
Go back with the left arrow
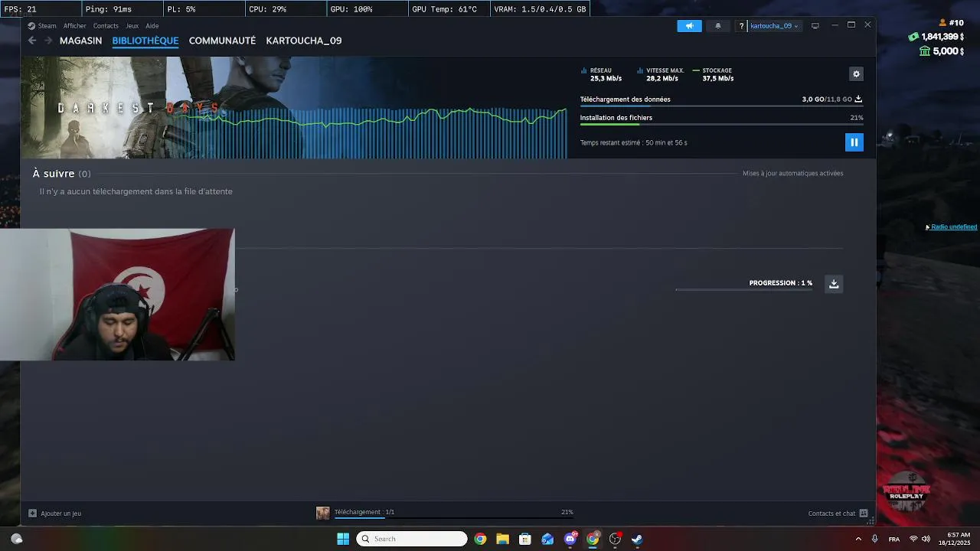[32, 41]
